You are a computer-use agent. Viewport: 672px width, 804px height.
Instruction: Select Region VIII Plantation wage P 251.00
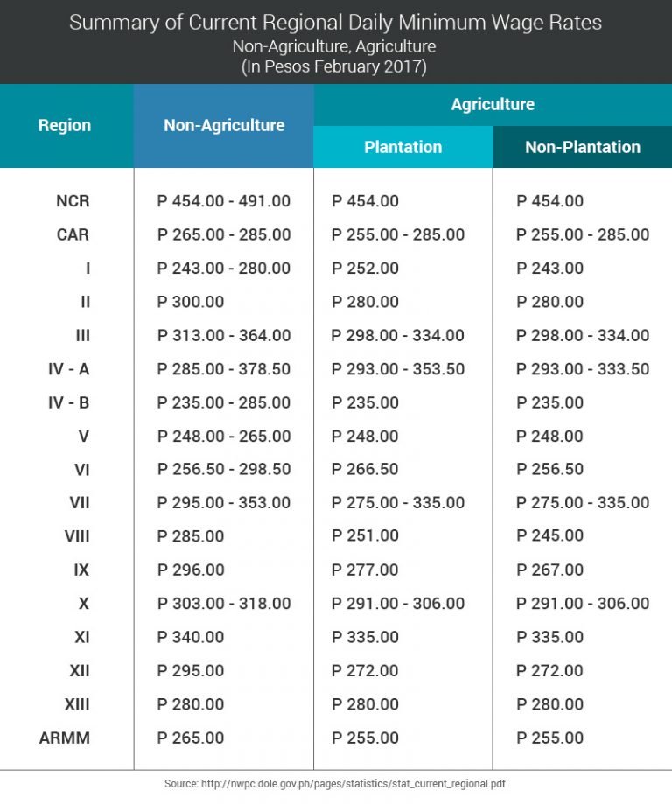tap(366, 535)
